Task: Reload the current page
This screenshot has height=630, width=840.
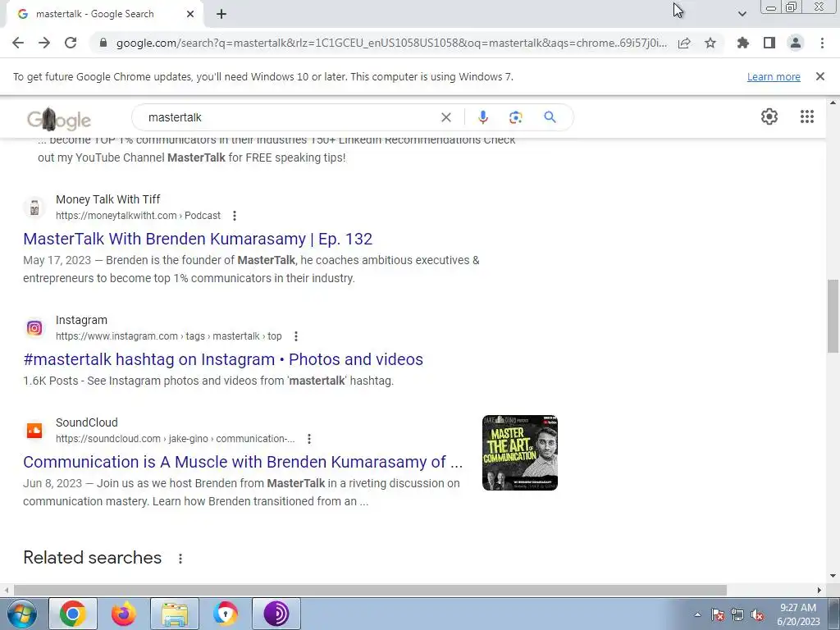Action: pos(71,43)
